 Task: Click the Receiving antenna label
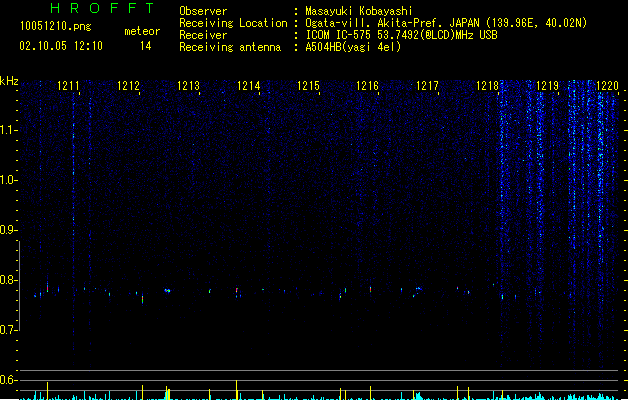coord(230,47)
